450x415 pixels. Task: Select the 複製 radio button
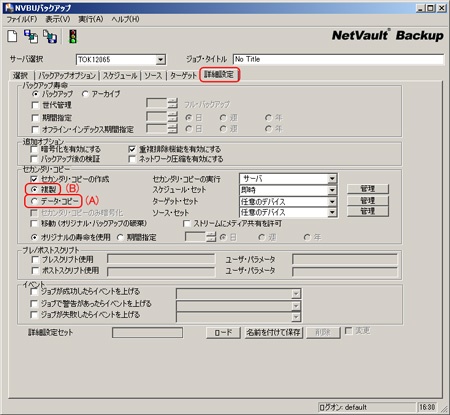[34, 189]
